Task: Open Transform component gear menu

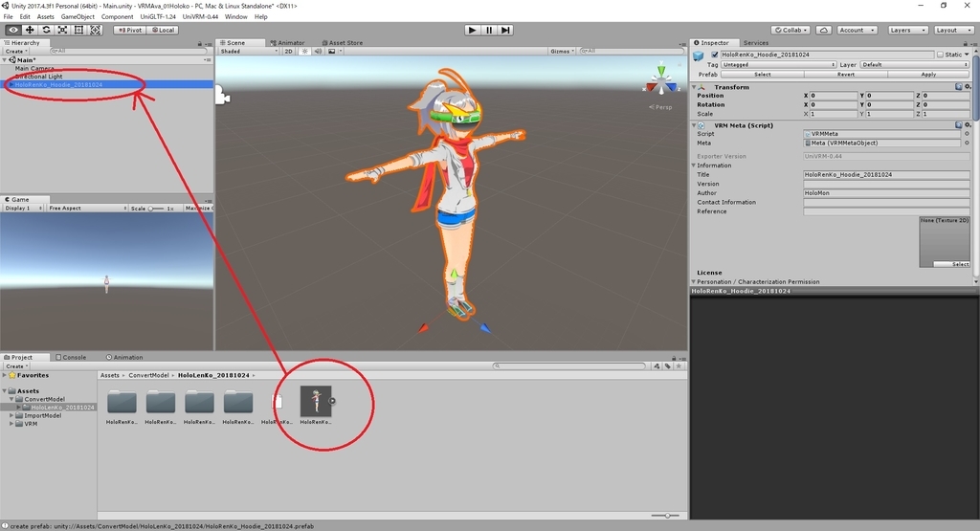Action: (968, 87)
